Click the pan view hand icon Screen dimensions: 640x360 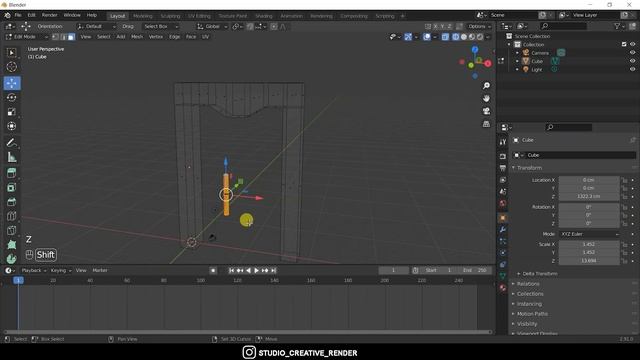coord(486,98)
